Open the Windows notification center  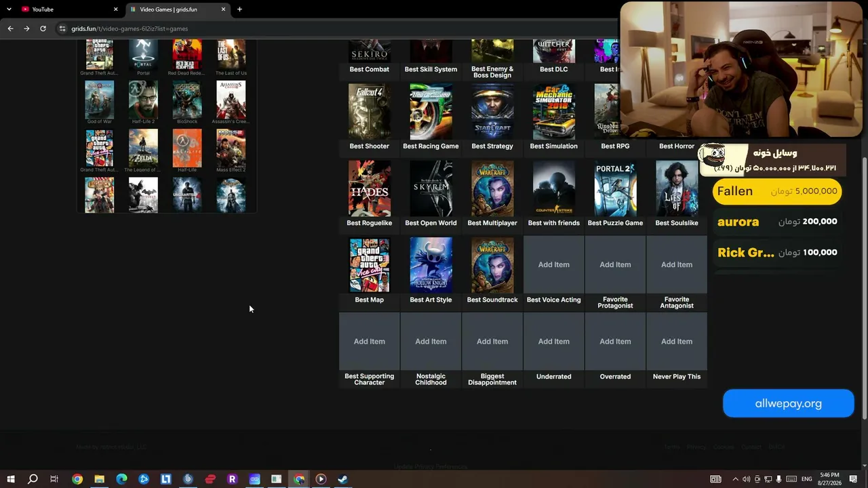(x=853, y=479)
